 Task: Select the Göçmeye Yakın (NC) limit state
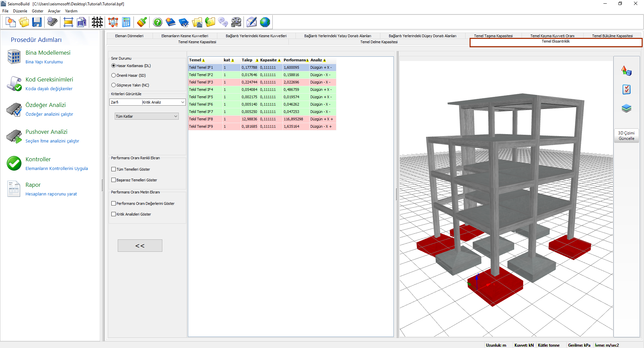114,85
